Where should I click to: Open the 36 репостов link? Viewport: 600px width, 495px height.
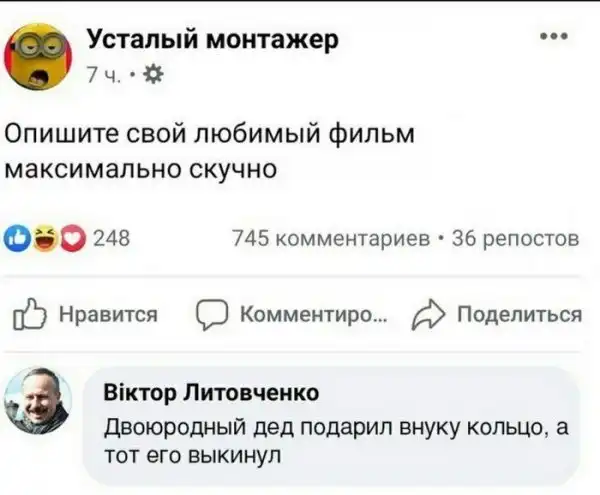pos(516,238)
